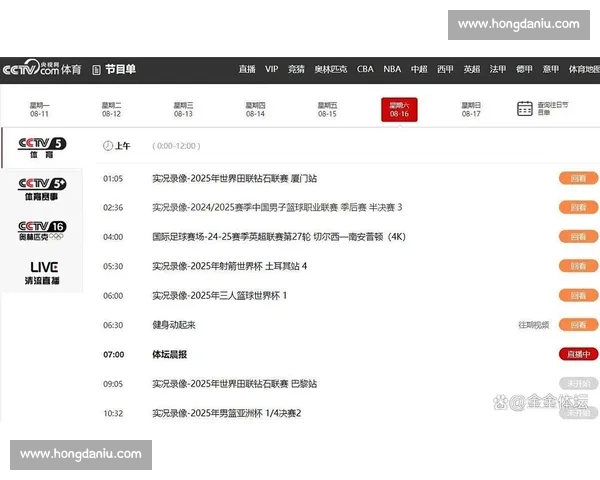Open NBA in the top navigation

[392, 69]
